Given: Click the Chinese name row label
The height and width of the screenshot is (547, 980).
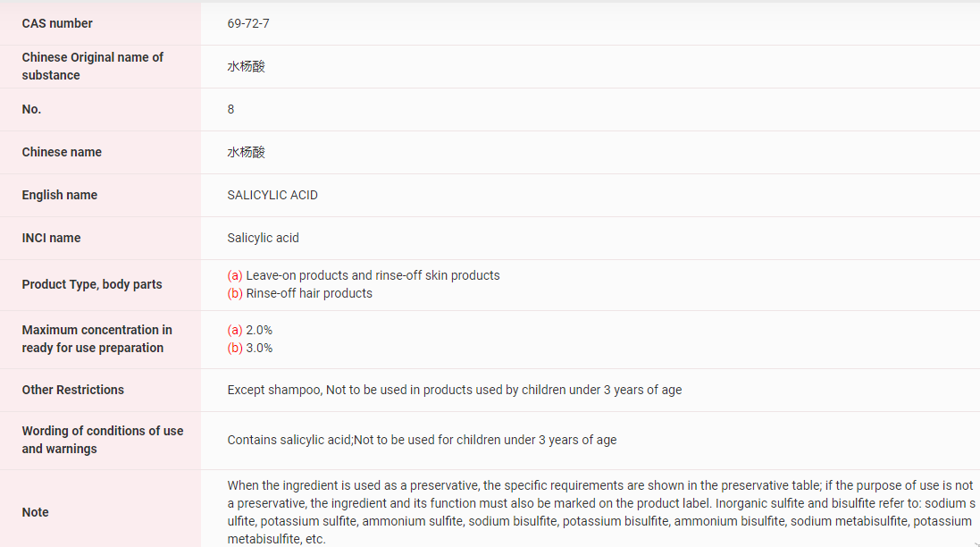Looking at the screenshot, I should coord(62,152).
